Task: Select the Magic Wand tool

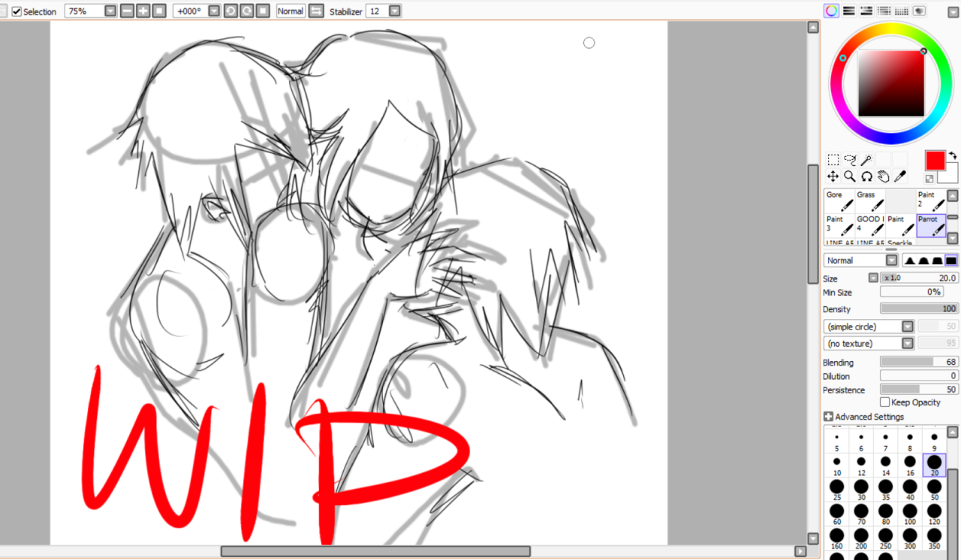Action: (x=866, y=159)
